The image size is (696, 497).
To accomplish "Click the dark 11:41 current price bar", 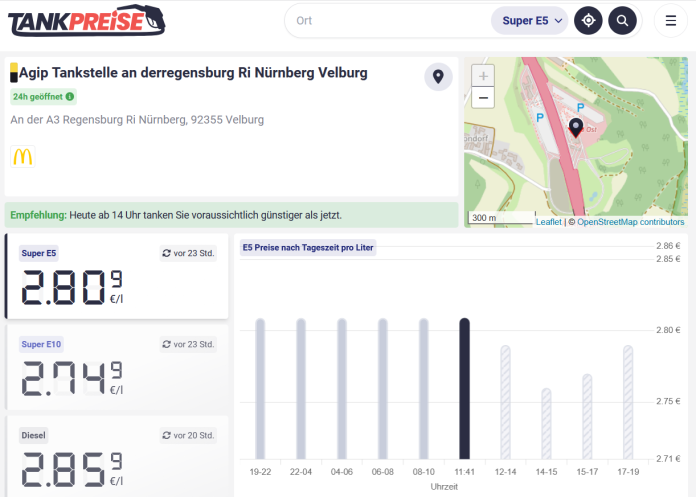I will click(x=464, y=389).
